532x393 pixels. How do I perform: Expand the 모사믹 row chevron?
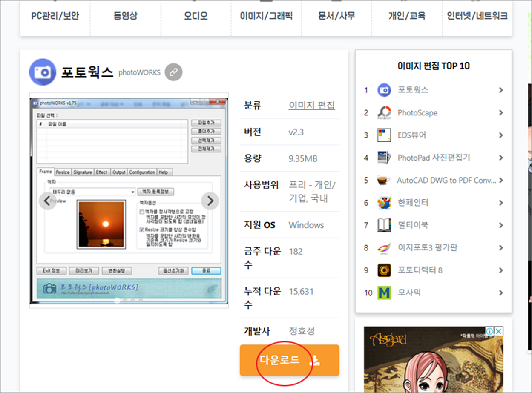[501, 293]
